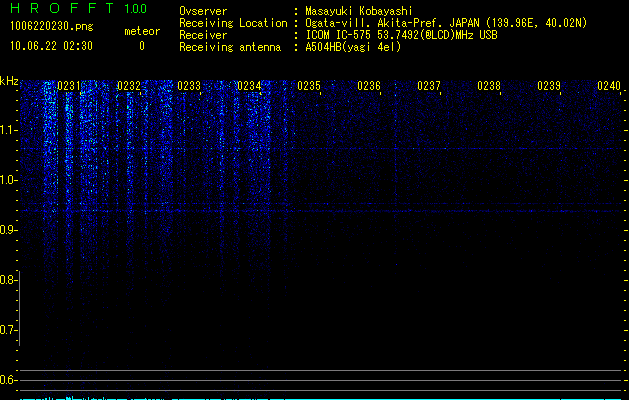Viewport: 629px width, 400px height.
Task: Click the 0.8 kHz axis label
Action: pos(9,280)
